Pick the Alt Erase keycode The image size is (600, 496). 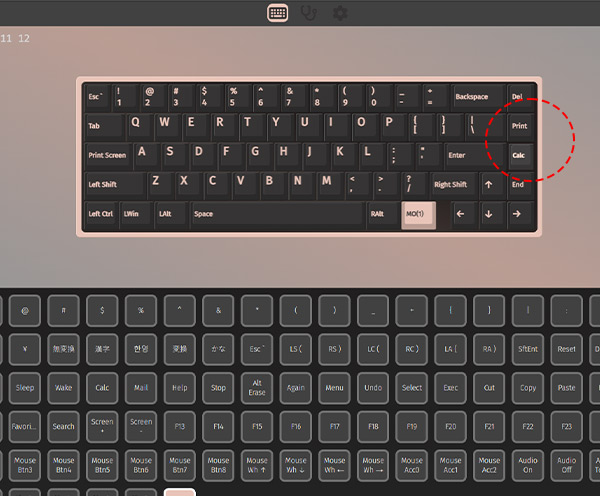coord(257,388)
